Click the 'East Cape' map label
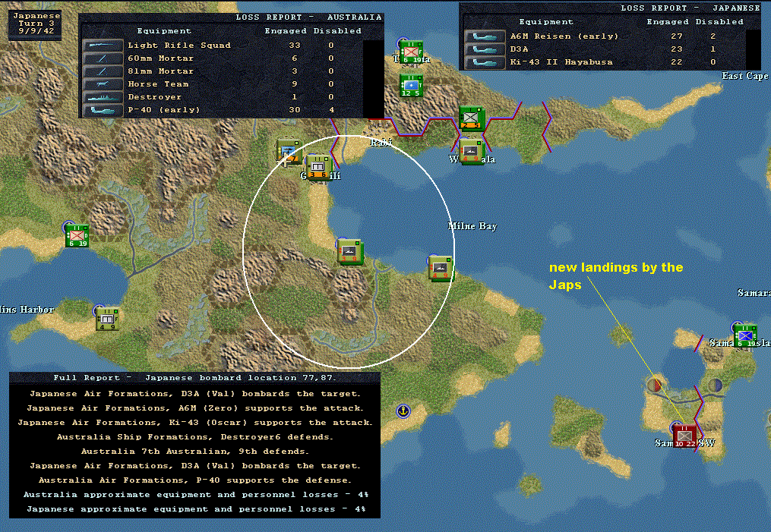Image resolution: width=771 pixels, height=532 pixels. (744, 76)
